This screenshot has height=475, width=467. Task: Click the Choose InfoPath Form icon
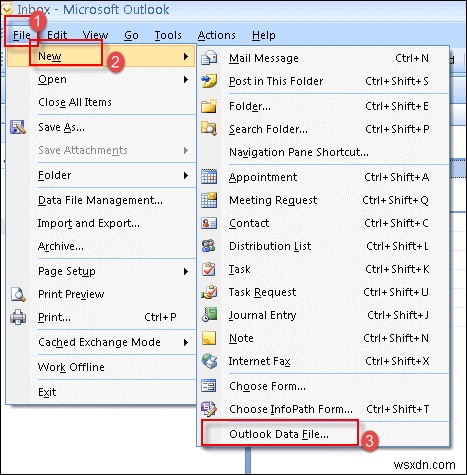click(209, 409)
